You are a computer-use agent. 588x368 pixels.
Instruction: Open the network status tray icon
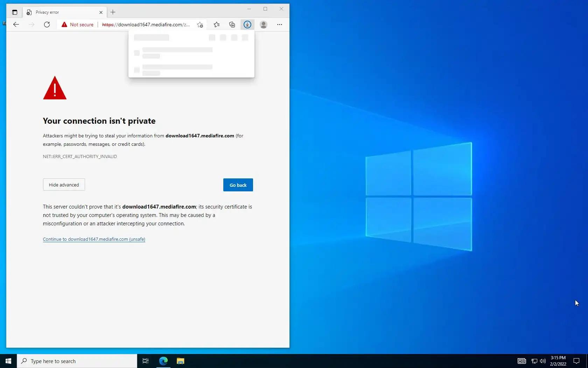(534, 361)
